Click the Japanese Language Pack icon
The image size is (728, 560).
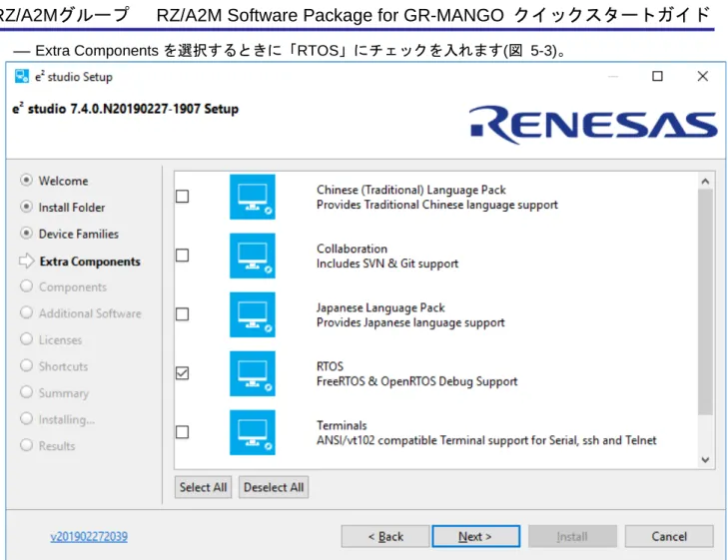[x=252, y=314]
